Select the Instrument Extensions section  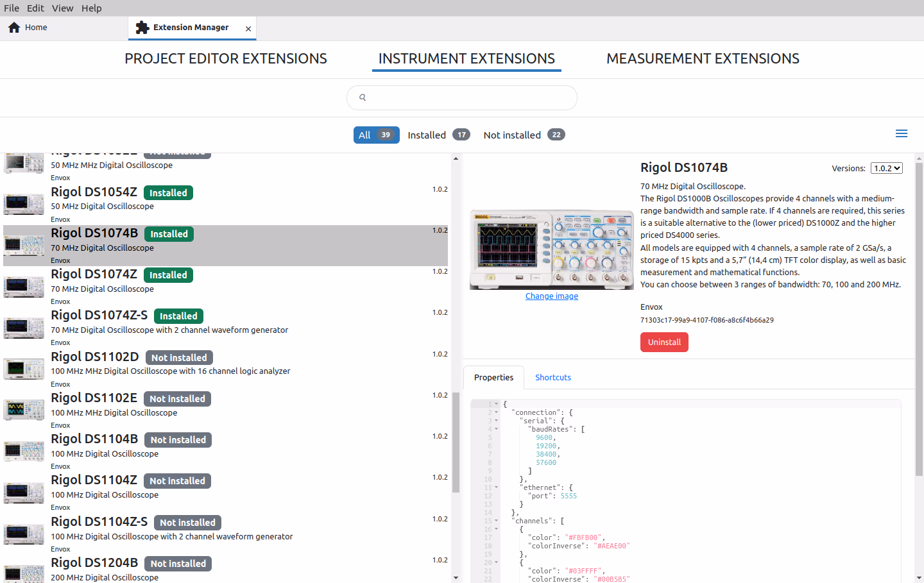click(466, 58)
